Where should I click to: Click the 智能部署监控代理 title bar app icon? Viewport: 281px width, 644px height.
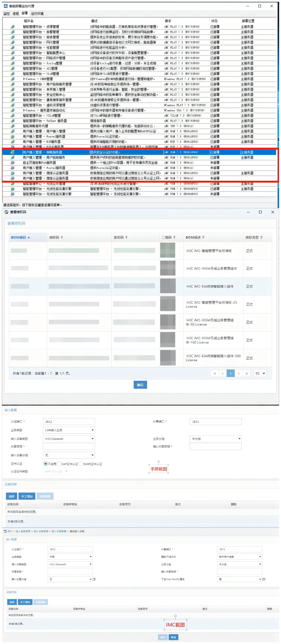(6, 6)
